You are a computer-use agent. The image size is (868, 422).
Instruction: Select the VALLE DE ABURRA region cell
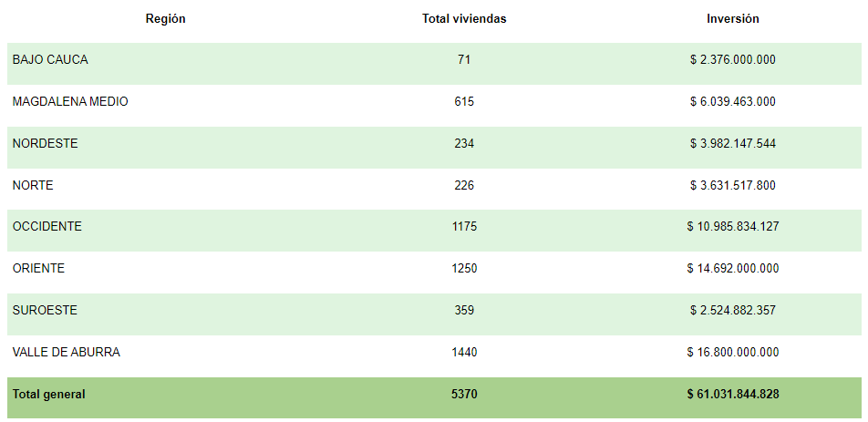pos(67,353)
